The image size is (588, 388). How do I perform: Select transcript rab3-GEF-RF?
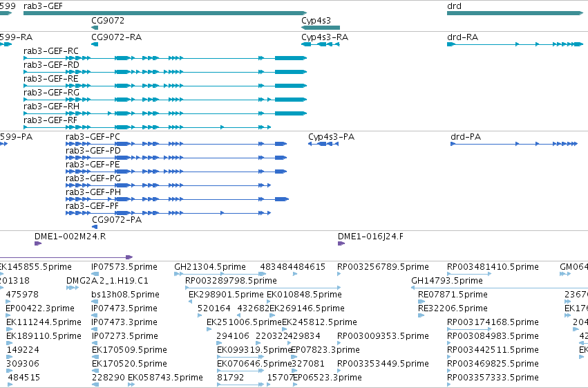pyautogui.click(x=147, y=127)
